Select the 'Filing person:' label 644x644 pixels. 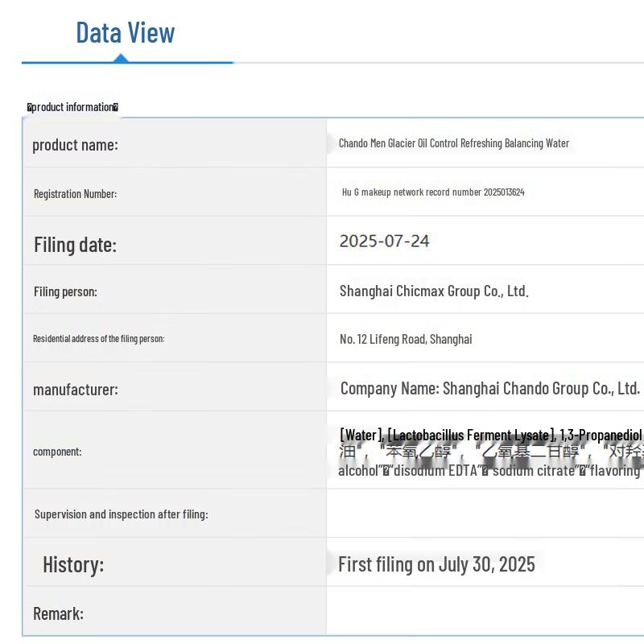click(x=65, y=291)
